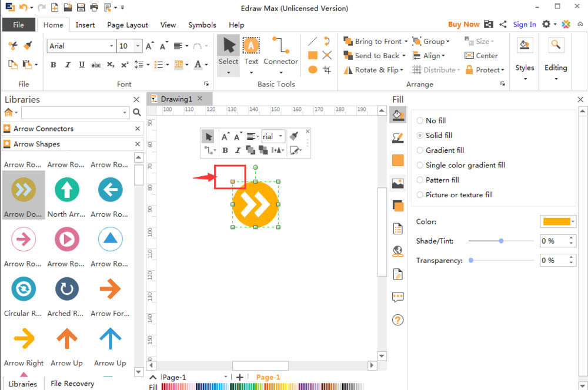The image size is (588, 390).
Task: Open the Arial font name dropdown
Action: (x=111, y=46)
